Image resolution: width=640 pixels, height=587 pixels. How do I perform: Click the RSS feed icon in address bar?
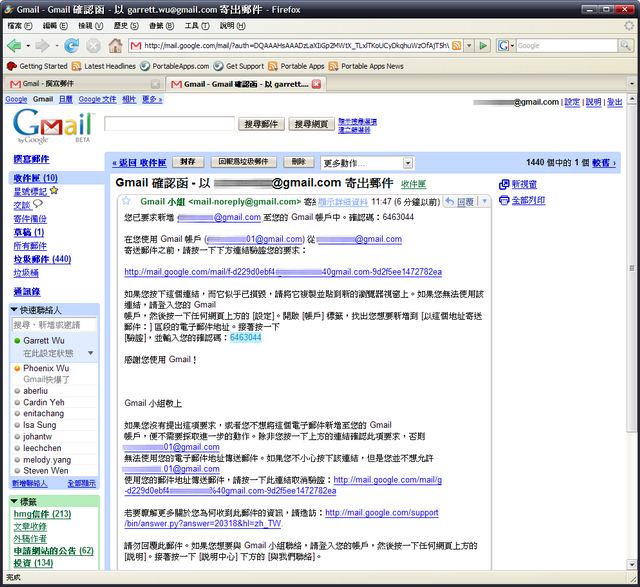coord(457,45)
